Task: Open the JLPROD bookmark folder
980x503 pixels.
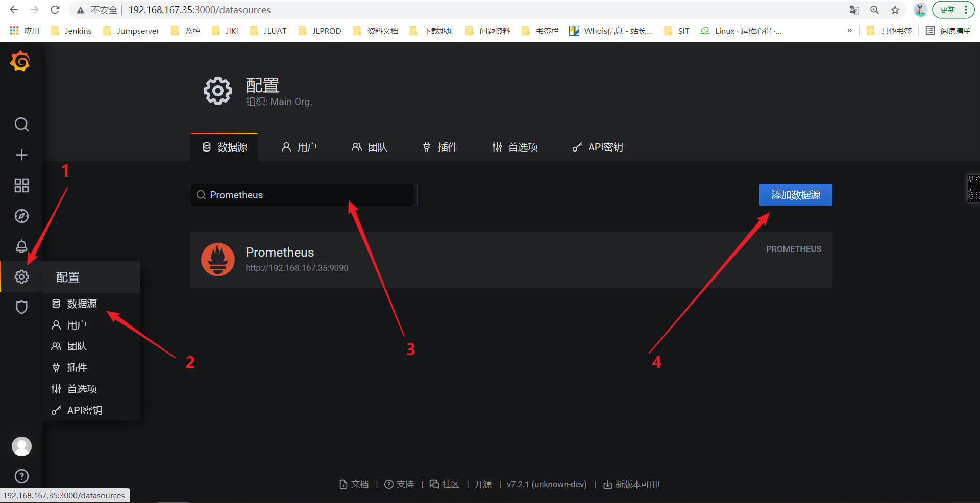Action: (320, 31)
